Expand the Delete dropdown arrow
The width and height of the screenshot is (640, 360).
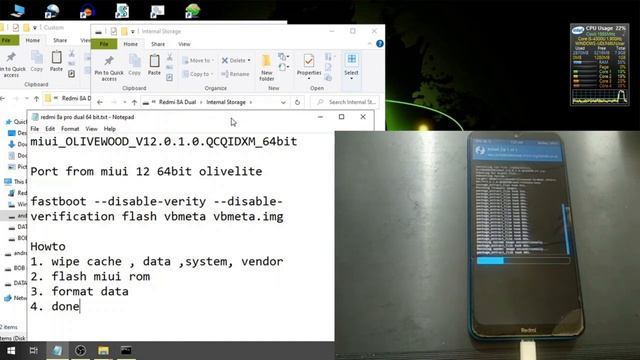[x=249, y=60]
